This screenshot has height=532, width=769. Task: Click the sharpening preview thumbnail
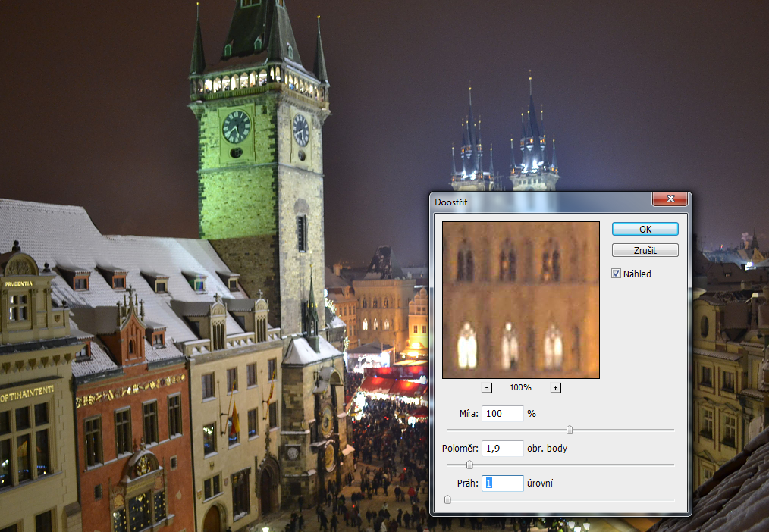(521, 300)
